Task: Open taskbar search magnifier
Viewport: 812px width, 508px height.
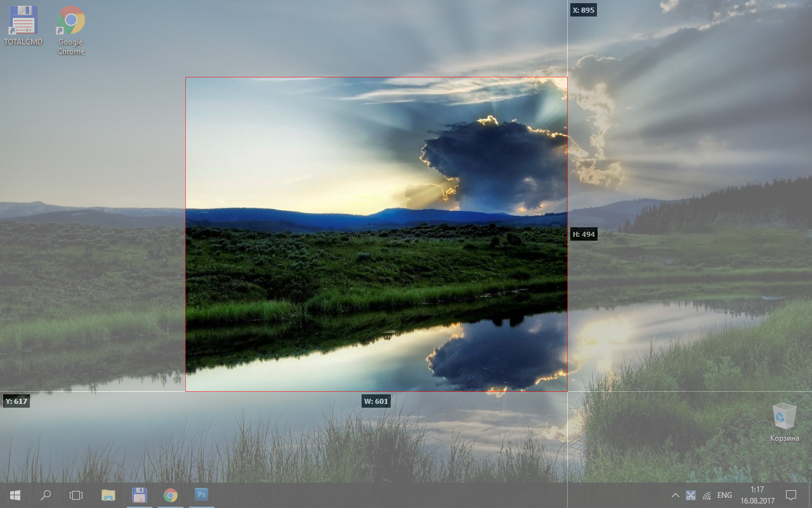Action: [46, 495]
